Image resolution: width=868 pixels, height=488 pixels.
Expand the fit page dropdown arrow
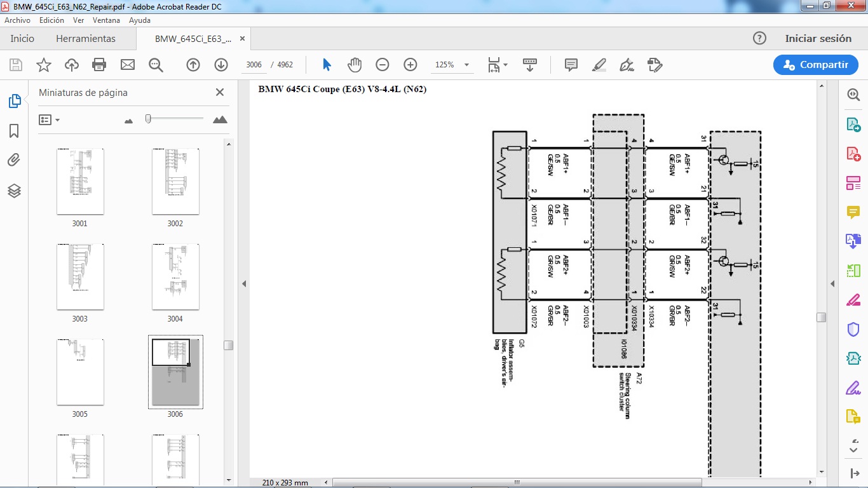click(506, 65)
